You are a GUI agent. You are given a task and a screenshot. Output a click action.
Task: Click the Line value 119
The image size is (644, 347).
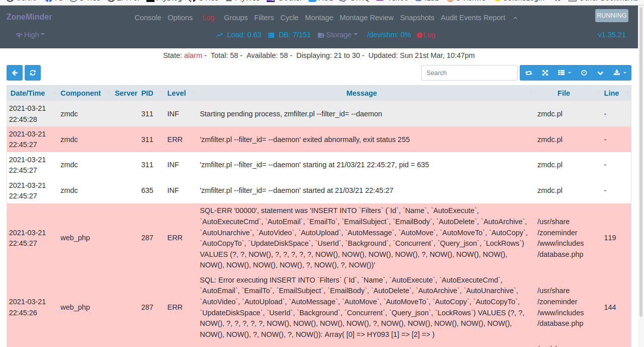[x=610, y=238]
